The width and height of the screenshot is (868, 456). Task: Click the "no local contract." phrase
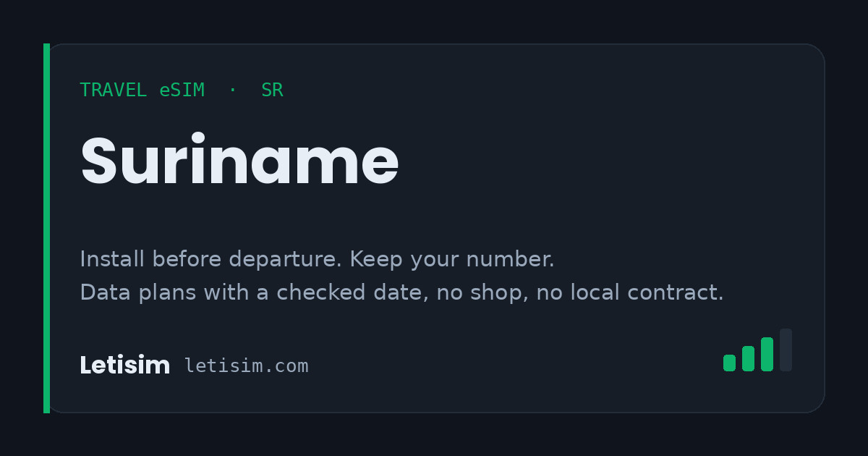click(629, 292)
